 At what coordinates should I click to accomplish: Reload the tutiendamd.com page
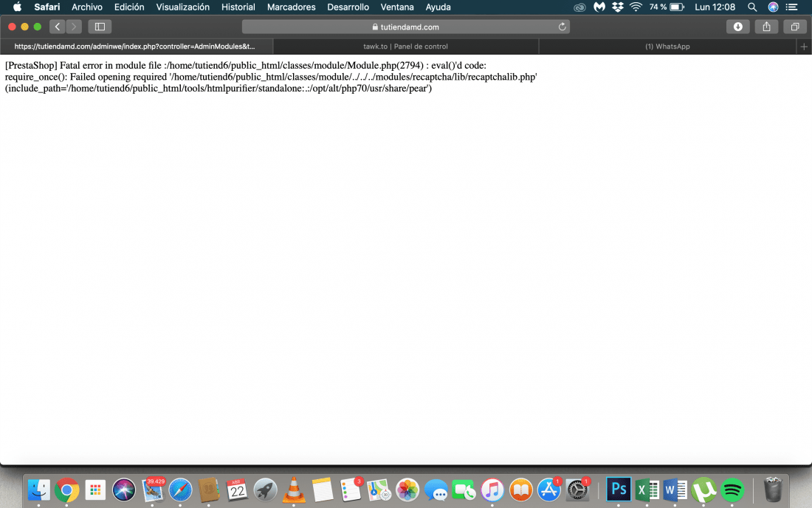(x=562, y=27)
